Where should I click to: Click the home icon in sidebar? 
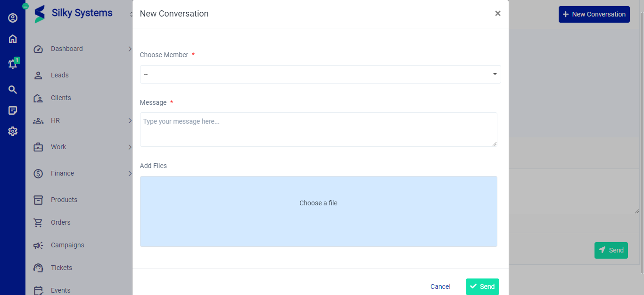[x=12, y=39]
